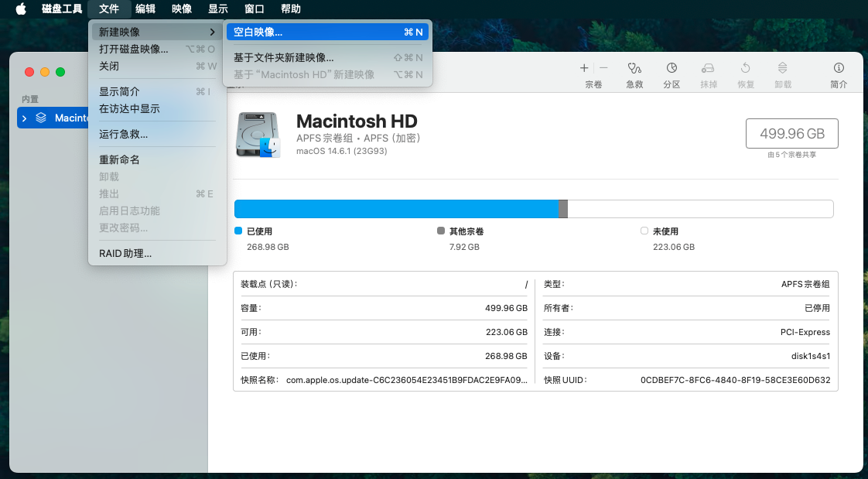Viewport: 868px width, 479px height.
Task: Choose 基于文件夹新建映像... option
Action: pos(327,57)
